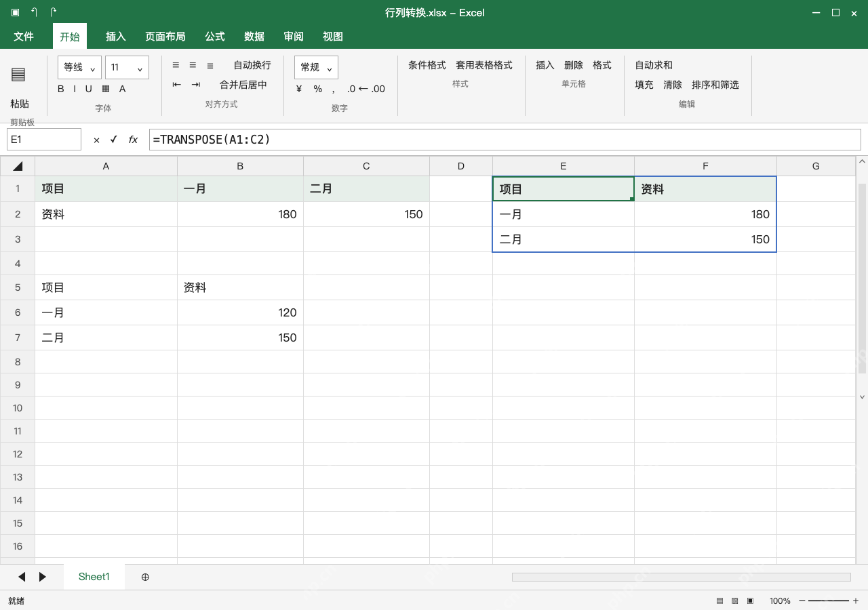Click the font color A icon
The height and width of the screenshot is (610, 868).
[x=123, y=89]
